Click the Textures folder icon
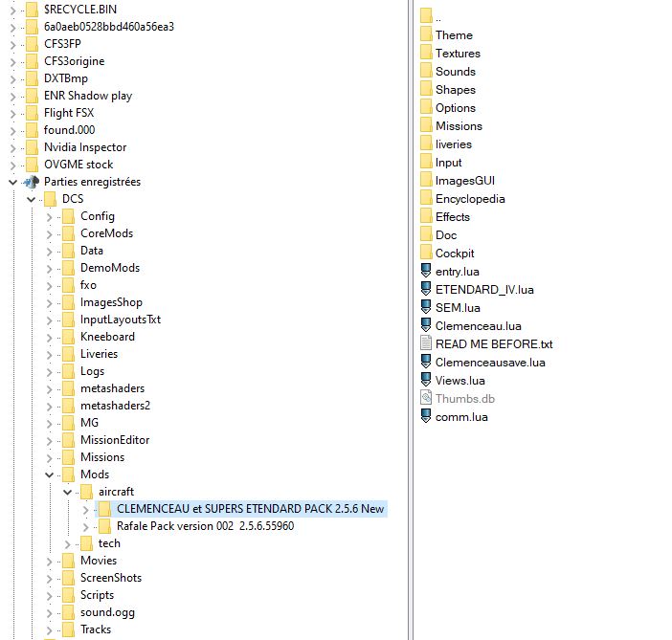The height and width of the screenshot is (640, 672). coord(426,54)
